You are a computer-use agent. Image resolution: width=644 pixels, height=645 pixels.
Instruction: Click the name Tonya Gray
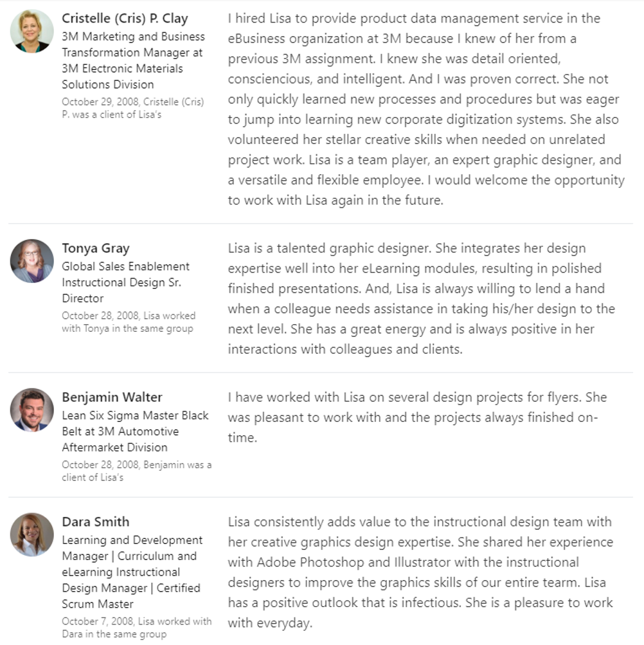coord(95,248)
